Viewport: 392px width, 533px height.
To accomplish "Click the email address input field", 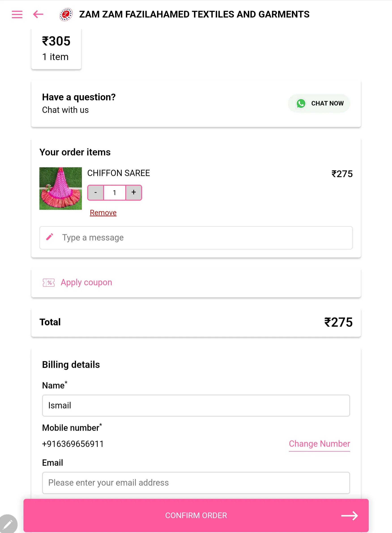I will pyautogui.click(x=196, y=483).
